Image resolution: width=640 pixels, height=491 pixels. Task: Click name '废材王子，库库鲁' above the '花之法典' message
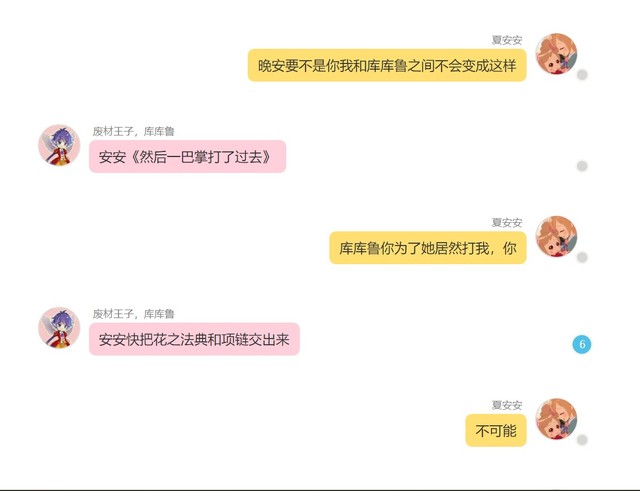tap(134, 314)
